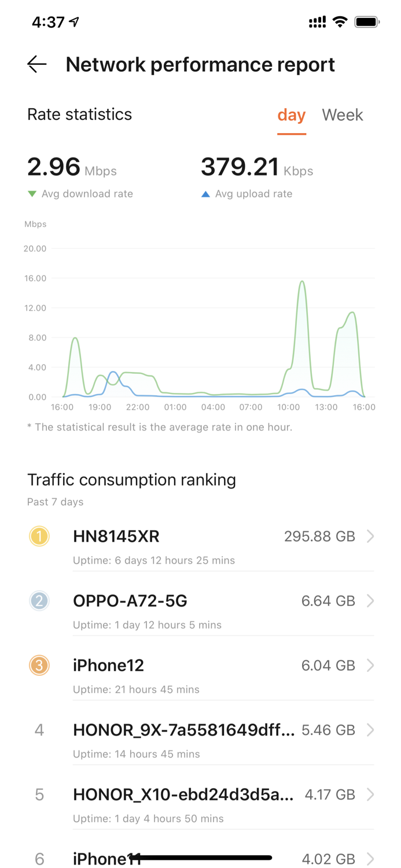401x868 pixels.
Task: Tap the Wi-Fi icon in status bar
Action: pyautogui.click(x=339, y=21)
